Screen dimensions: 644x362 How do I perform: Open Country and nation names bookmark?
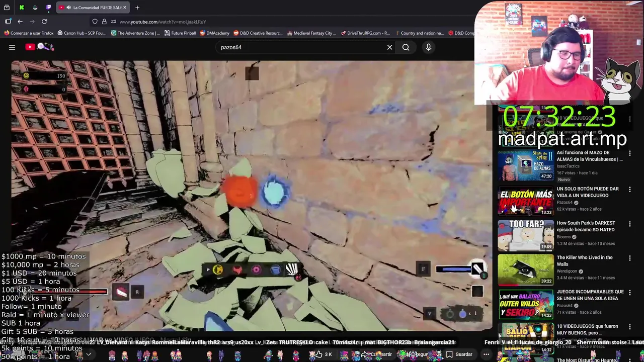(419, 33)
